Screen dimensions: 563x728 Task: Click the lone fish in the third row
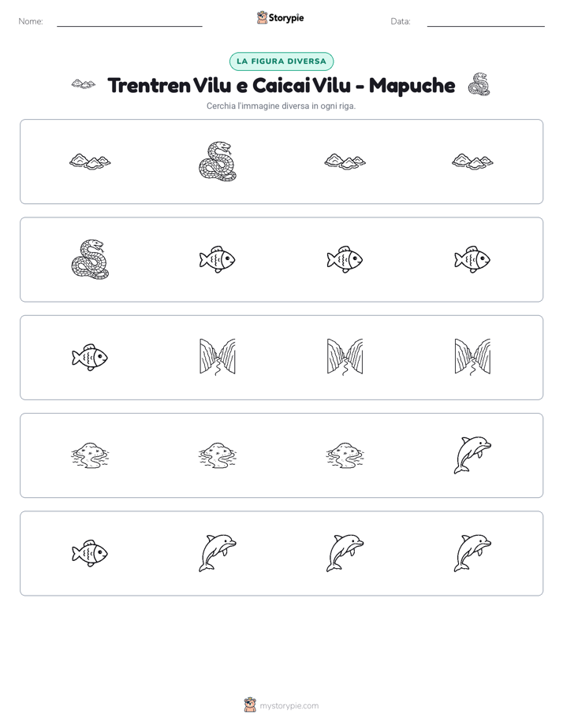click(x=90, y=358)
